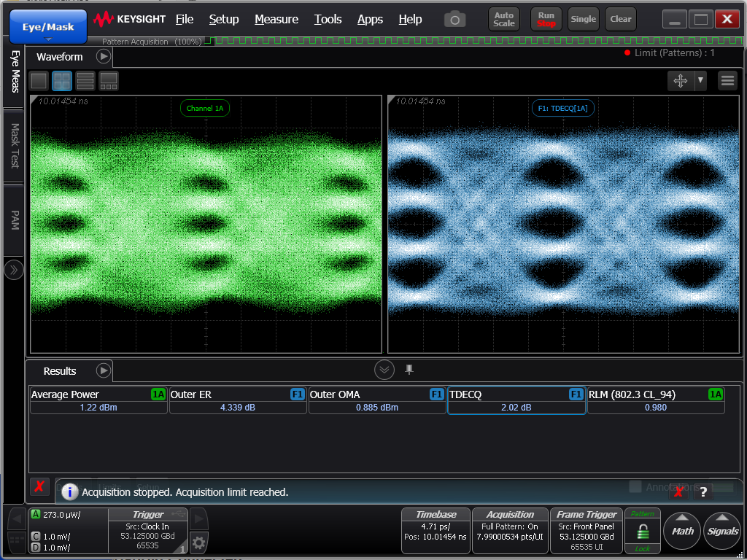Enable the Annotations checkbox
The height and width of the screenshot is (560, 747).
[635, 486]
